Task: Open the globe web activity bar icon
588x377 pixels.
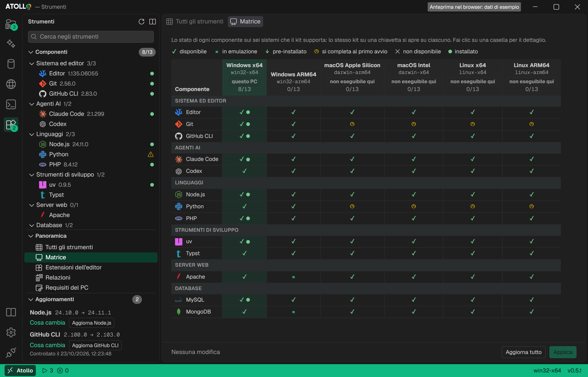Action: (11, 84)
